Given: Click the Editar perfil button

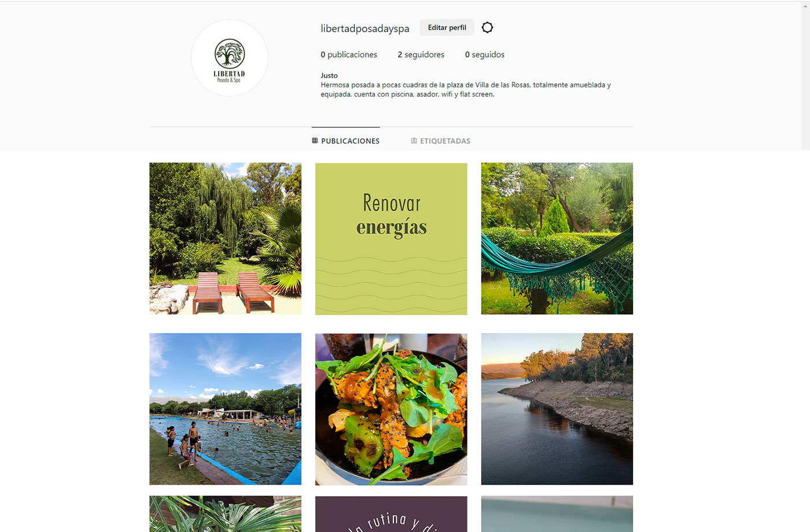Looking at the screenshot, I should tap(447, 27).
